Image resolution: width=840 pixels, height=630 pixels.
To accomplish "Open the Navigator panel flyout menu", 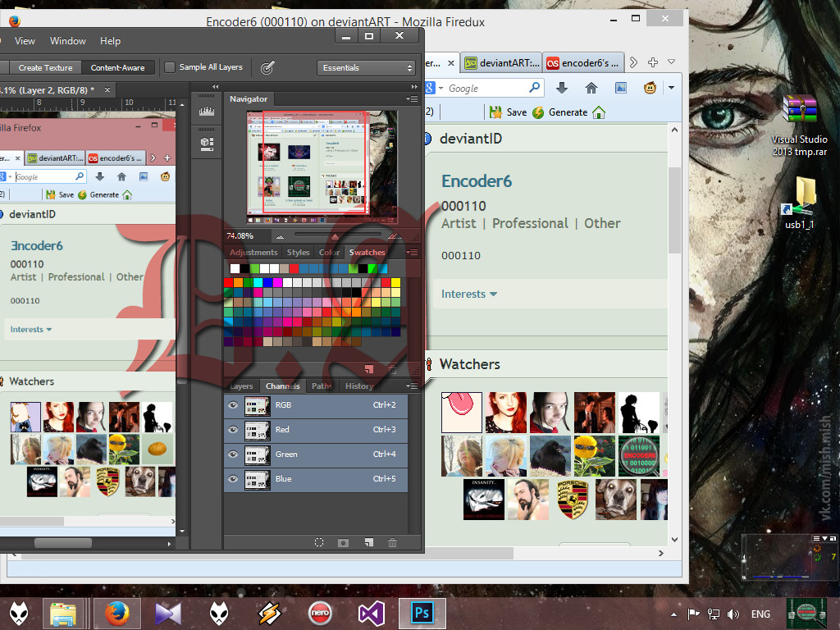I will coord(412,98).
